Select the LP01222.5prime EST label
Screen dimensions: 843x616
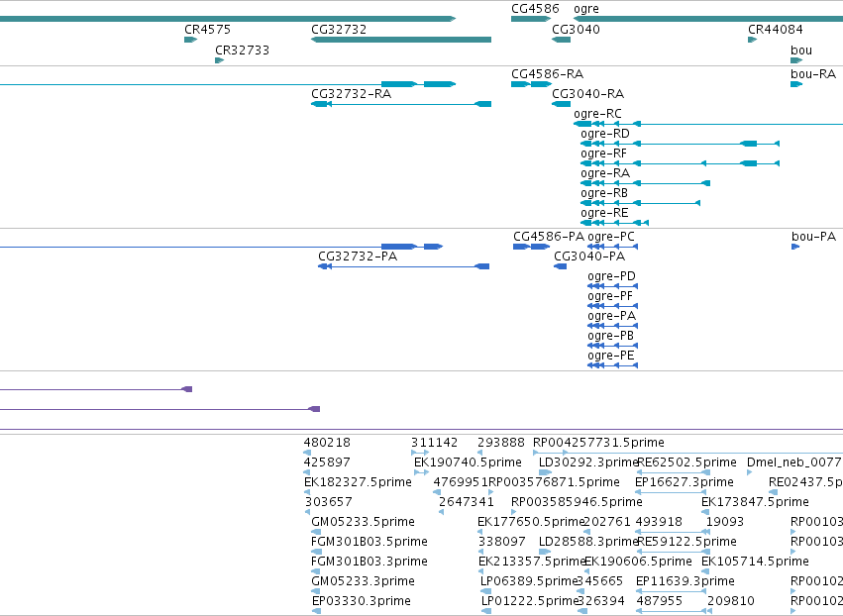[529, 602]
